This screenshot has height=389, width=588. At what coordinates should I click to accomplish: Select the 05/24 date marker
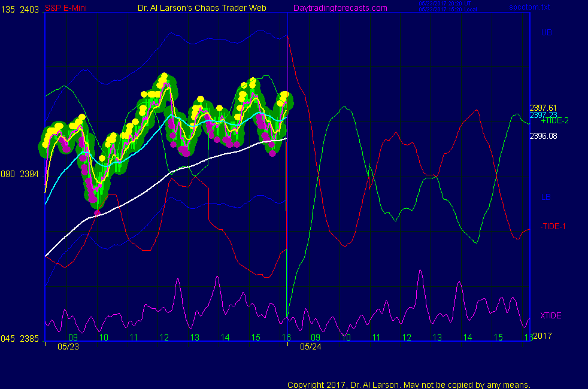coord(310,346)
